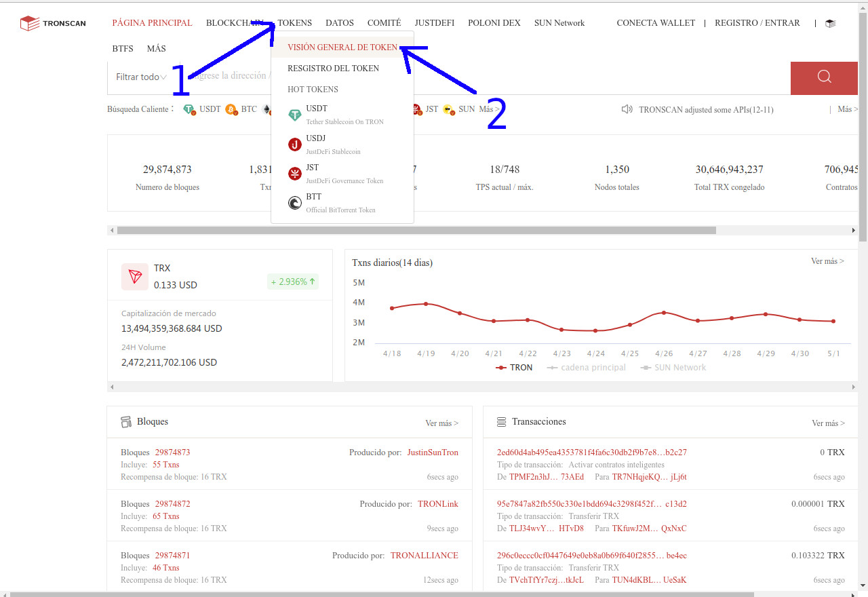Click the JST icon in Hot Tokens menu
This screenshot has width=868, height=597.
pyautogui.click(x=295, y=174)
